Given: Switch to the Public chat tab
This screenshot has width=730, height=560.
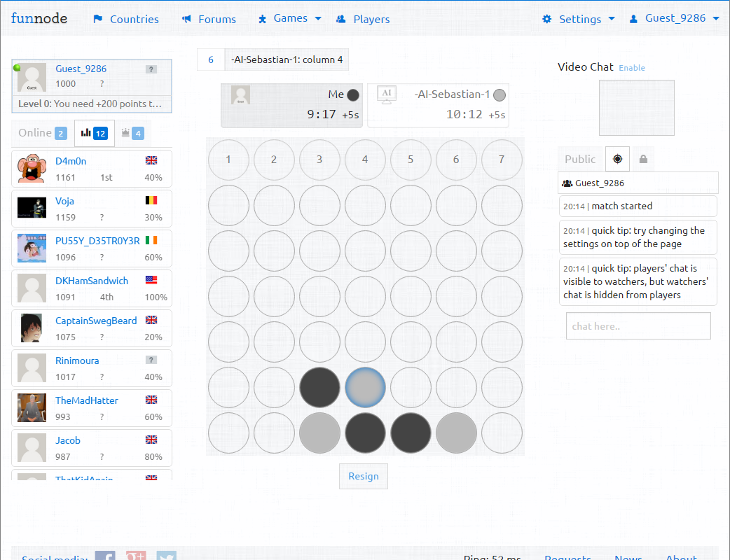Looking at the screenshot, I should [x=581, y=159].
